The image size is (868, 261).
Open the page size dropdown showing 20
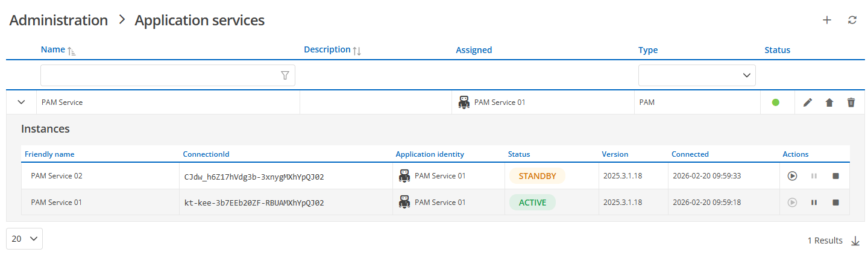click(24, 239)
